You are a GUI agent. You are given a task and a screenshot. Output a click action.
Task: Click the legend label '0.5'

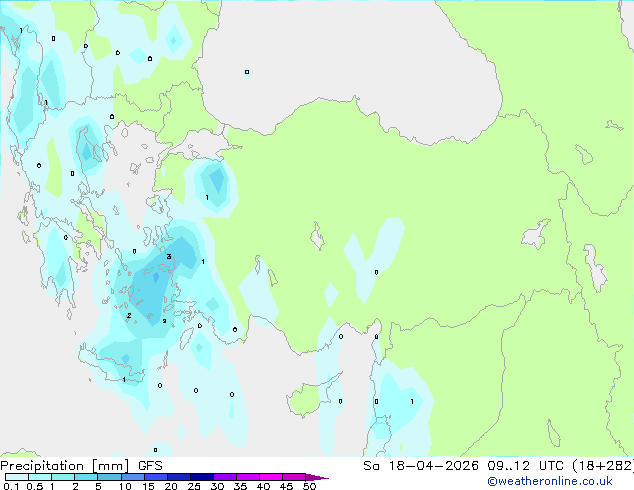click(35, 486)
